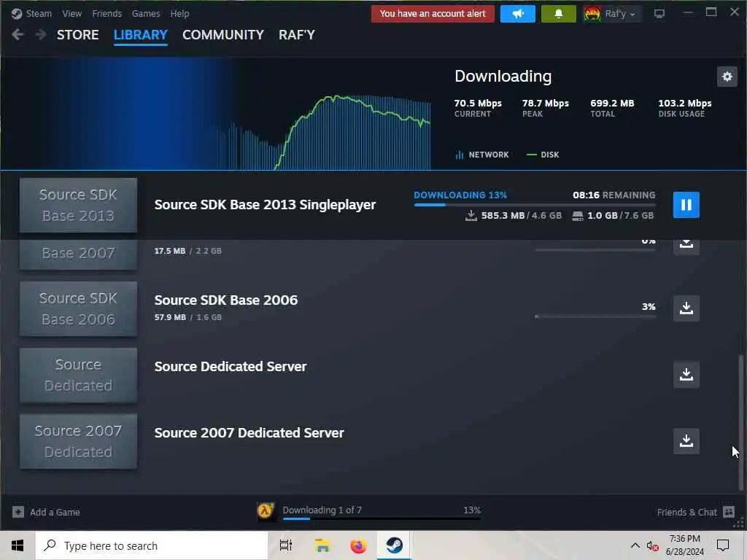Open Task View on the taskbar
Image resolution: width=747 pixels, height=560 pixels.
click(286, 545)
